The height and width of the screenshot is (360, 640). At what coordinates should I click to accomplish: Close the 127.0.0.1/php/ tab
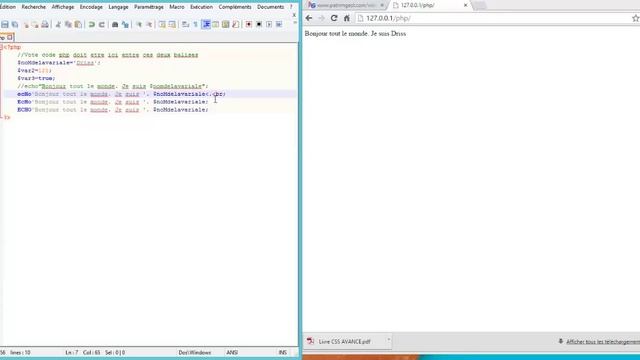point(465,5)
